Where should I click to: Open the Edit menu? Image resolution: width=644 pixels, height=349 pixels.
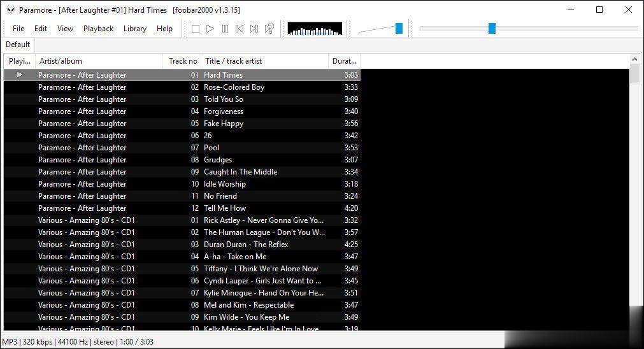(41, 29)
